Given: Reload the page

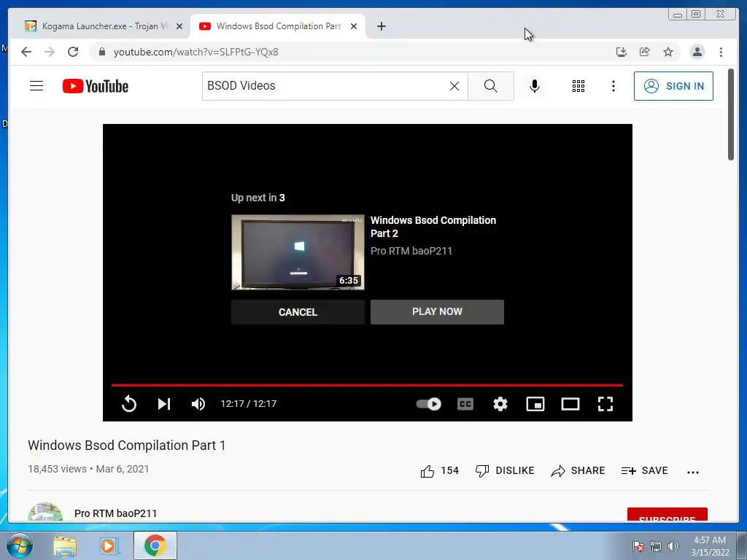Looking at the screenshot, I should [73, 52].
